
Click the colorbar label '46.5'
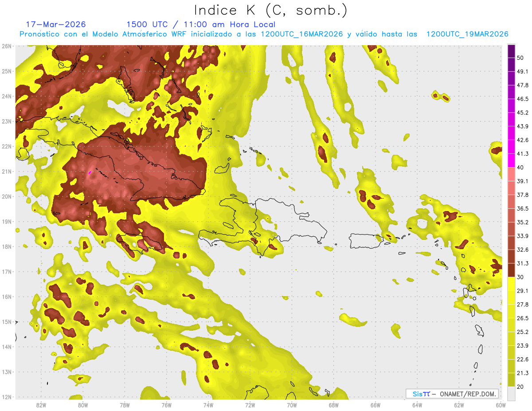pos(523,99)
